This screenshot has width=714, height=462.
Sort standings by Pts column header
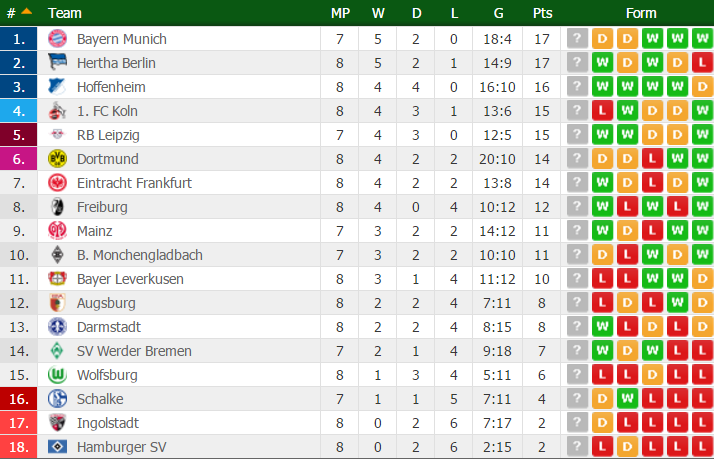click(x=543, y=13)
